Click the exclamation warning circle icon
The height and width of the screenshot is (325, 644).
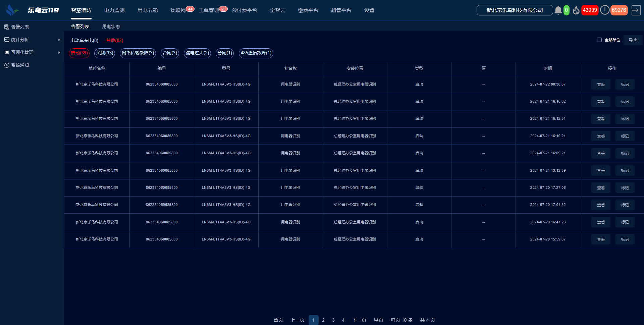(604, 10)
